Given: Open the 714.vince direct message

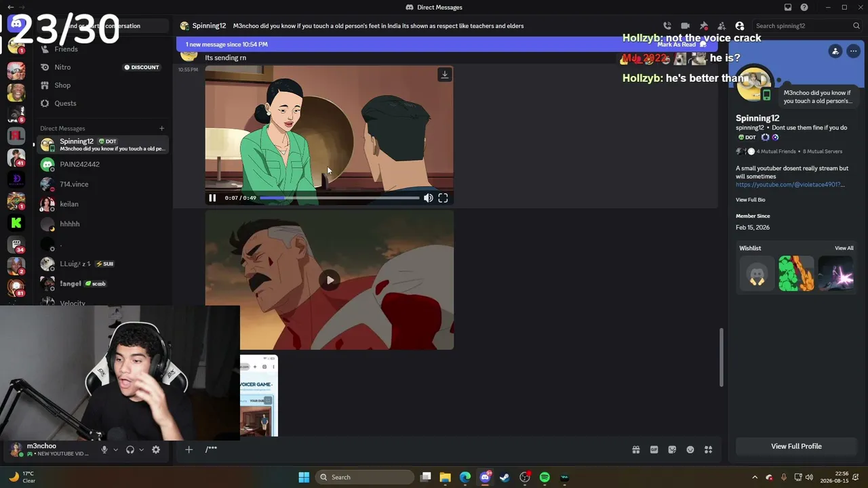Looking at the screenshot, I should tap(103, 184).
